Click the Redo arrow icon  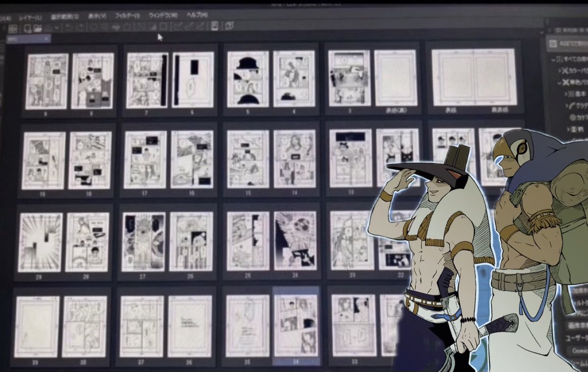click(80, 27)
